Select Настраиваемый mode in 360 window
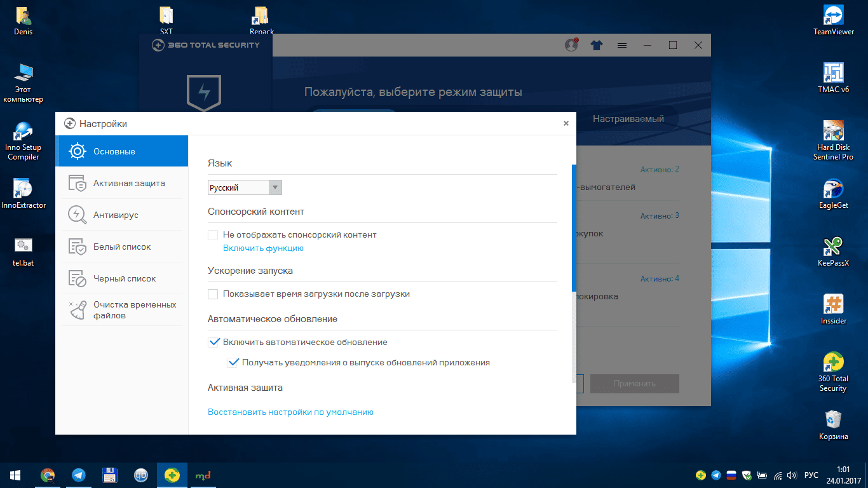This screenshot has width=868, height=488. [628, 119]
